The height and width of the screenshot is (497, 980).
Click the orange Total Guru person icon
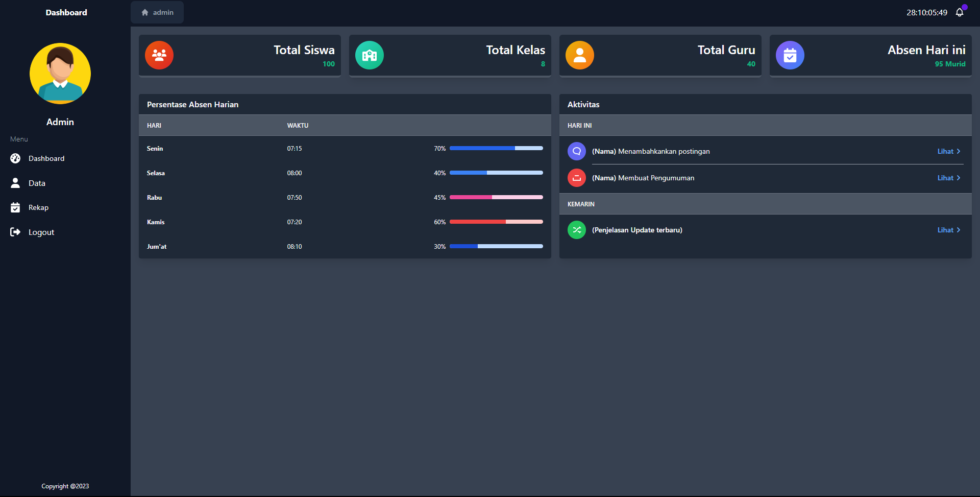point(580,55)
